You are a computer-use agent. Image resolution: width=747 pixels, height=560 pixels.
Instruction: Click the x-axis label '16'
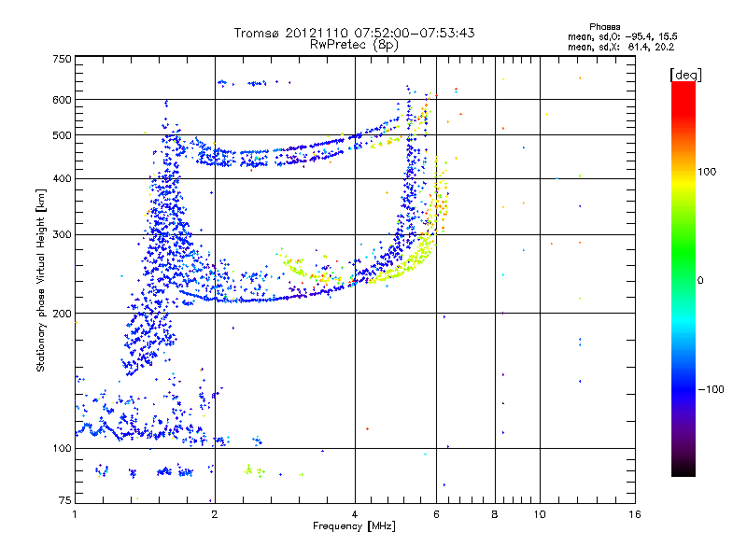(635, 514)
